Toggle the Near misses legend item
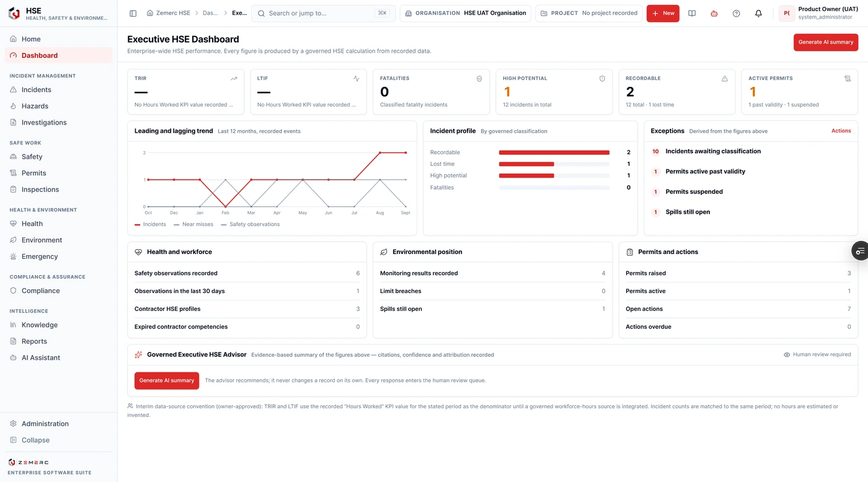Viewport: 868px width, 482px height. (x=193, y=224)
